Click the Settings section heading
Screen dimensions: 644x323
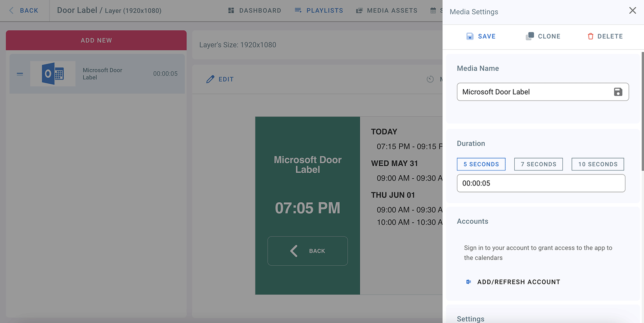click(x=471, y=319)
